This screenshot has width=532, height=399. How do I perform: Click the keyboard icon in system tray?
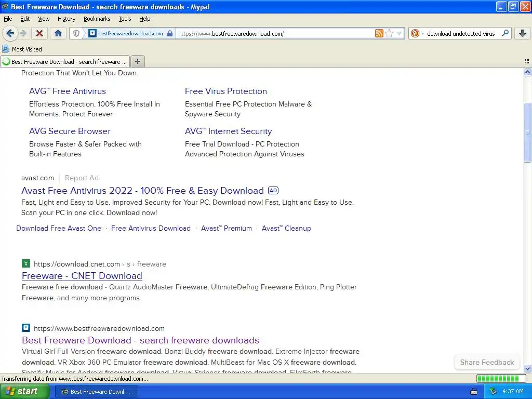pos(474,392)
